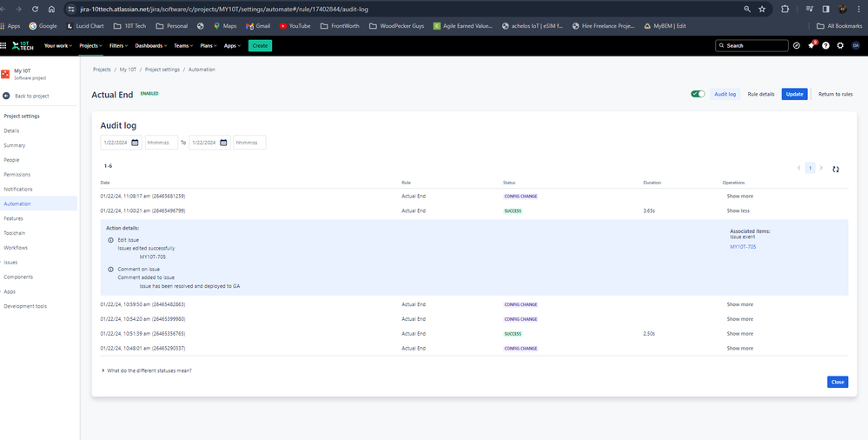This screenshot has height=440, width=868.
Task: Click Project settings in the breadcrumb
Action: click(x=162, y=70)
